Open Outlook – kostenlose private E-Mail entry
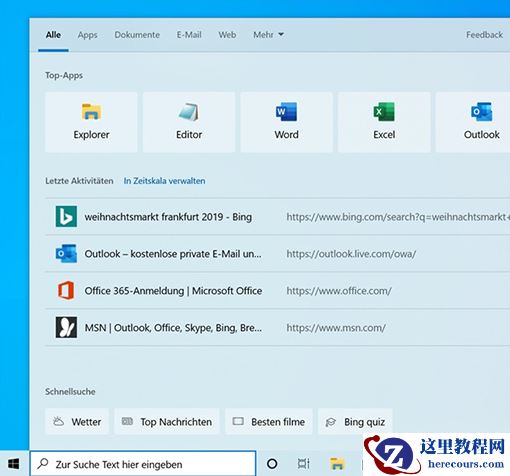Image resolution: width=510 pixels, height=476 pixels. coord(278,254)
